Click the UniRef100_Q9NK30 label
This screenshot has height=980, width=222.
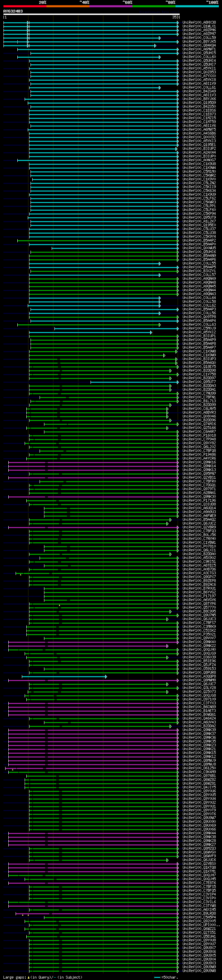[x=199, y=496]
